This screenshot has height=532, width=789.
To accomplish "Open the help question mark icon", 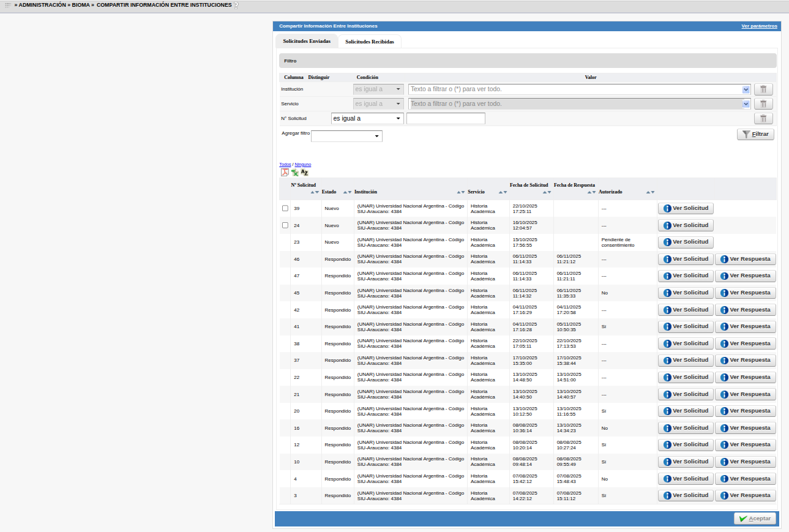I will (x=236, y=6).
